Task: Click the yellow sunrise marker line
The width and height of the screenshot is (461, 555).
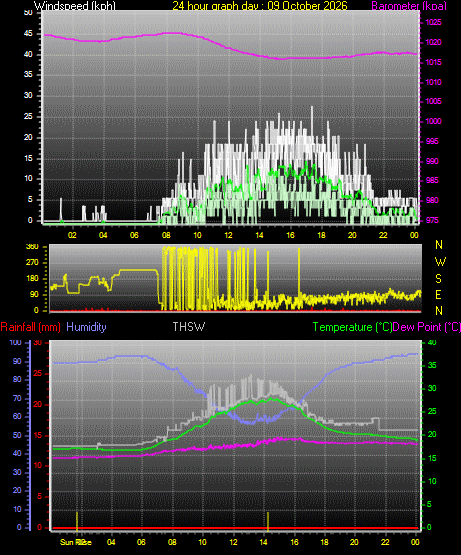Action: pos(77,521)
